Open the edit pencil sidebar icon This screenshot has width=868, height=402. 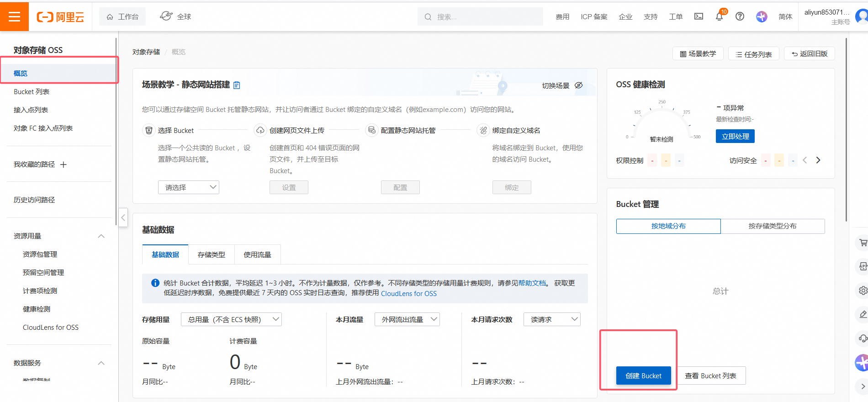click(x=863, y=314)
